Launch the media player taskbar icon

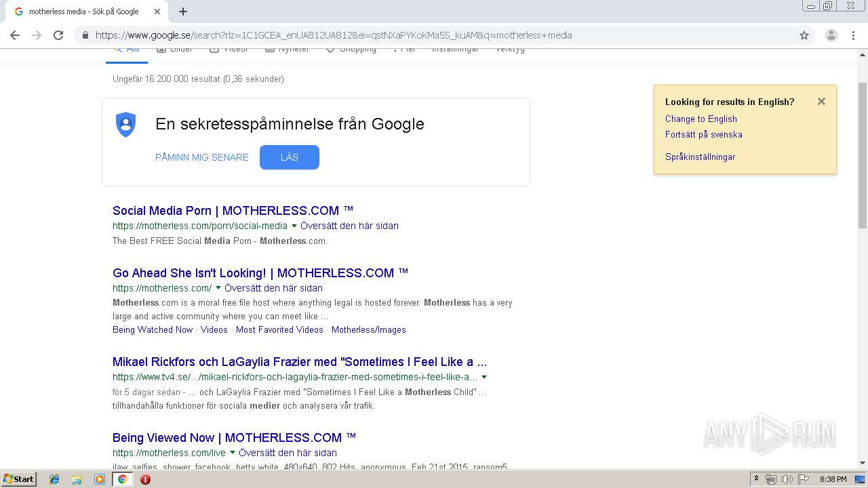(x=100, y=479)
